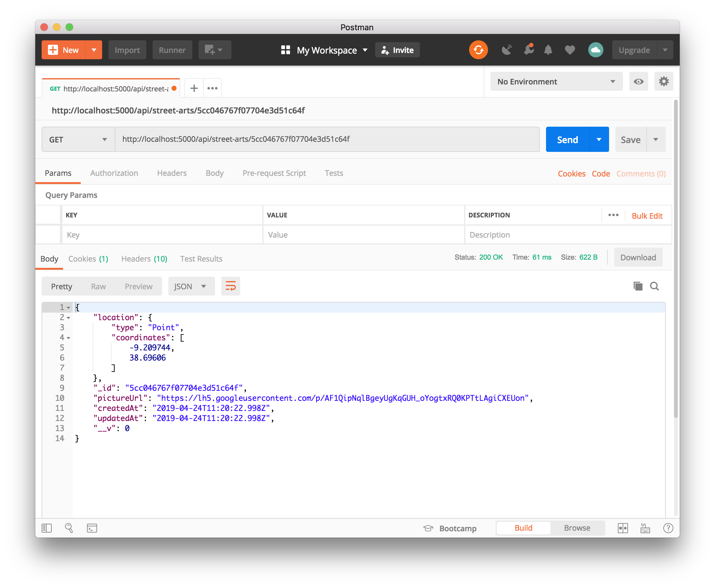Viewport: 715px width, 588px height.
Task: Click the Send button to execute request
Action: point(567,140)
